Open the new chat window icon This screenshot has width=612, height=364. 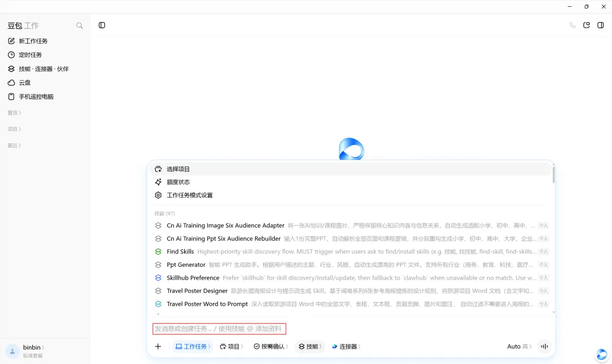[586, 25]
